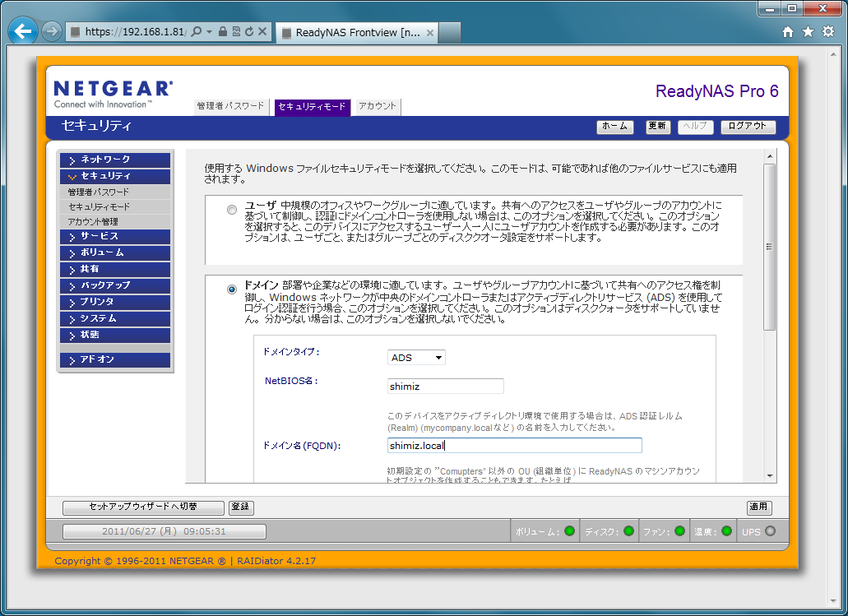The image size is (848, 616).
Task: Click the fan status green indicator
Action: point(679,531)
